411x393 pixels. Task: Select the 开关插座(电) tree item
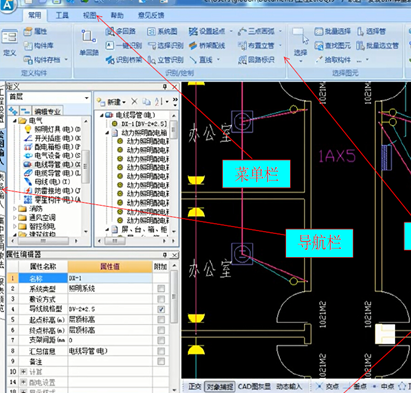[53, 138]
